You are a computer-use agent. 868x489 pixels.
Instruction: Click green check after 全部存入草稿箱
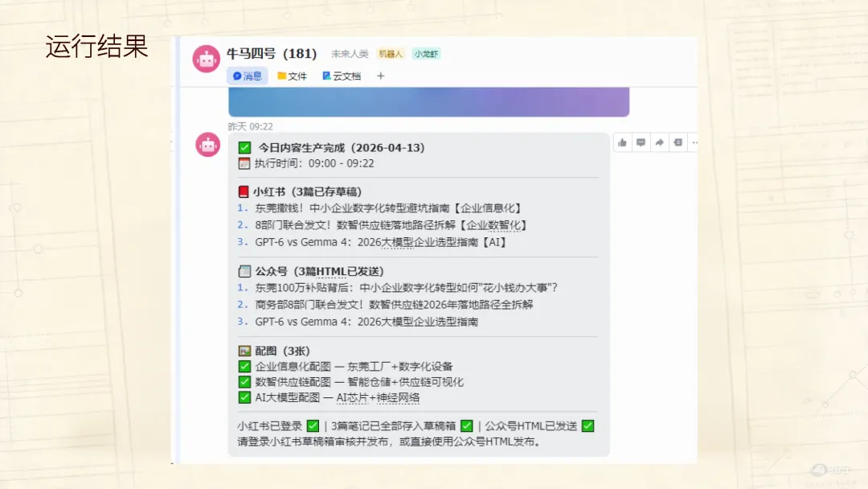[467, 426]
